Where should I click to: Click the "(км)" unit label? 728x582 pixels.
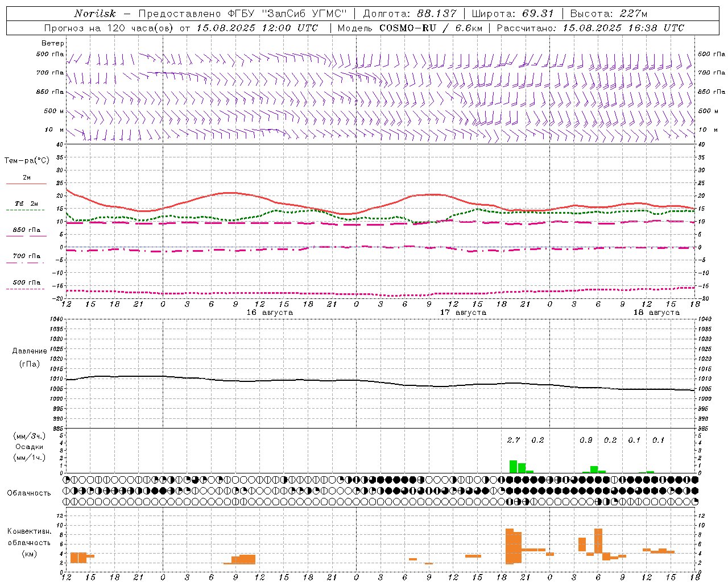[x=30, y=554]
